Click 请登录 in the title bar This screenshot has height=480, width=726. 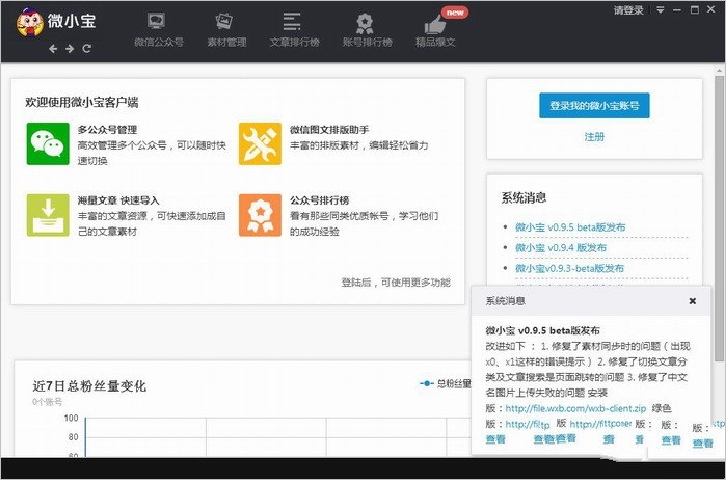coord(628,10)
